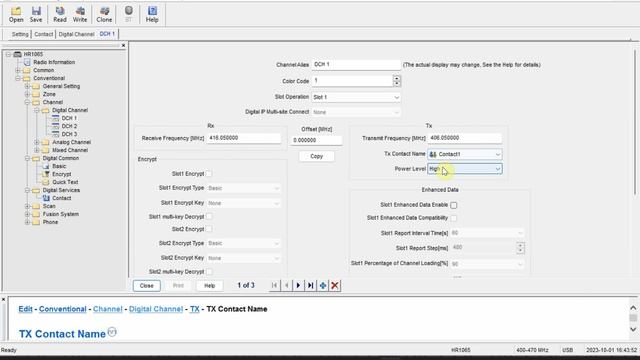Click the Clone toolbar icon
640x360 pixels.
pyautogui.click(x=104, y=14)
